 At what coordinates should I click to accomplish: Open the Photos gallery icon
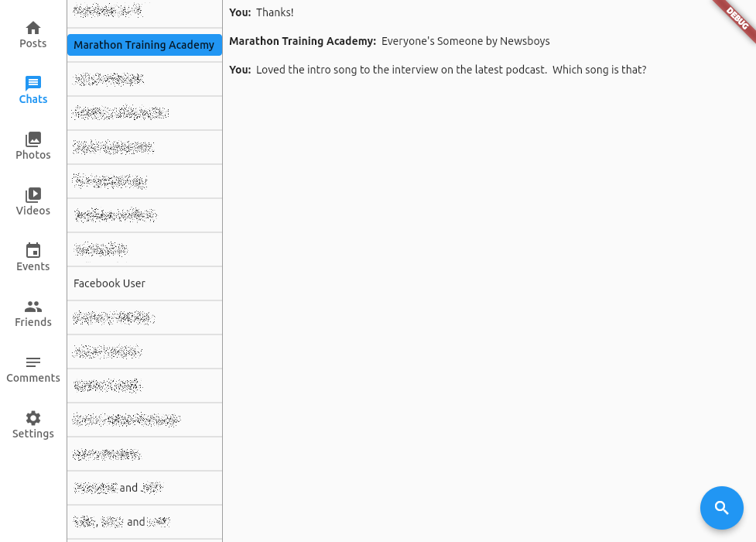(x=33, y=139)
